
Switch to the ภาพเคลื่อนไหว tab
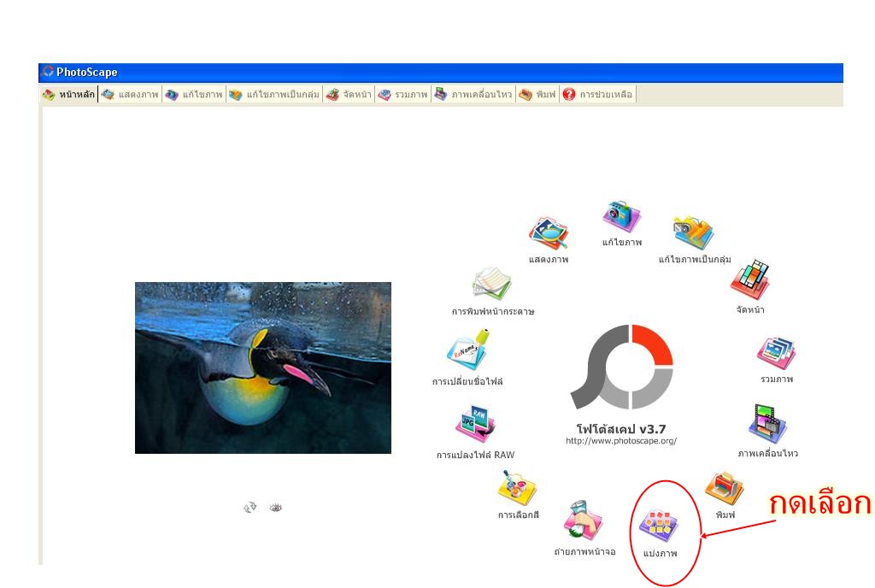click(x=473, y=94)
